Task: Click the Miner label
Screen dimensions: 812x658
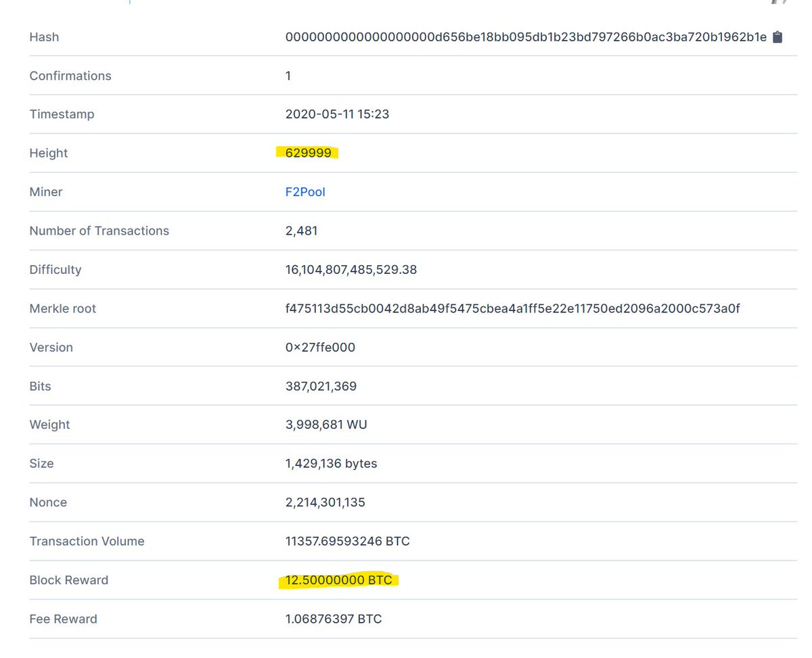Action: click(46, 192)
